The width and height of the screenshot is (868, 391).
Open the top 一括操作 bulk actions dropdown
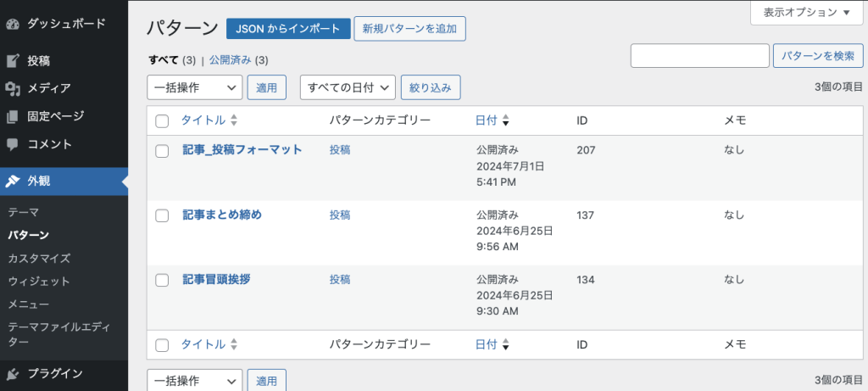195,87
